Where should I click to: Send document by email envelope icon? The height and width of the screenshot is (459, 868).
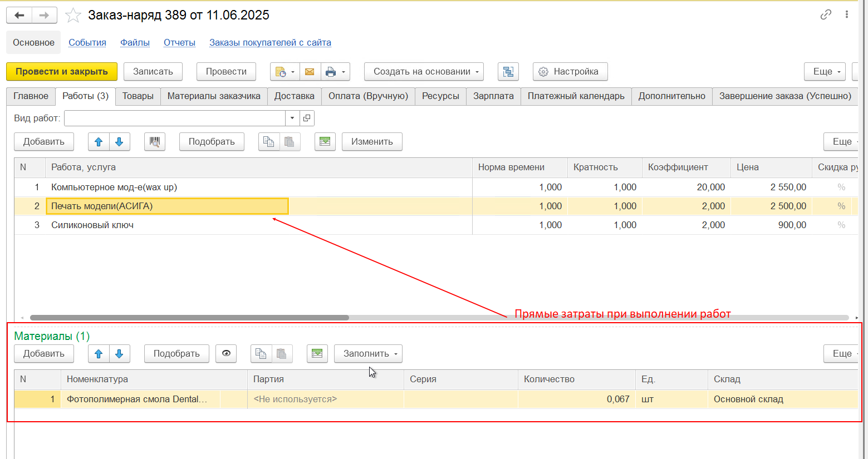pyautogui.click(x=310, y=72)
